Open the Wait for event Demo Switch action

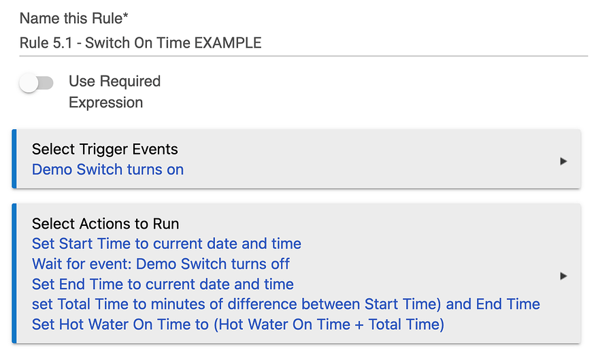(161, 263)
